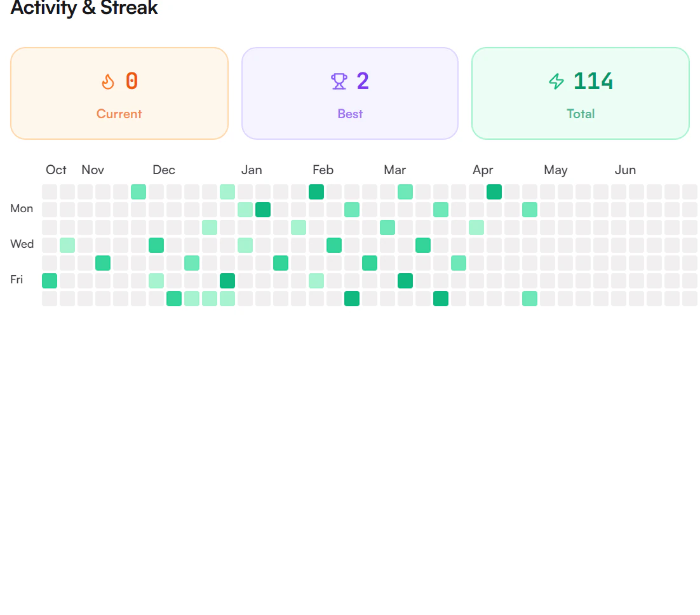
Task: Select the last green cell in the top heatmap row
Action: pos(494,192)
